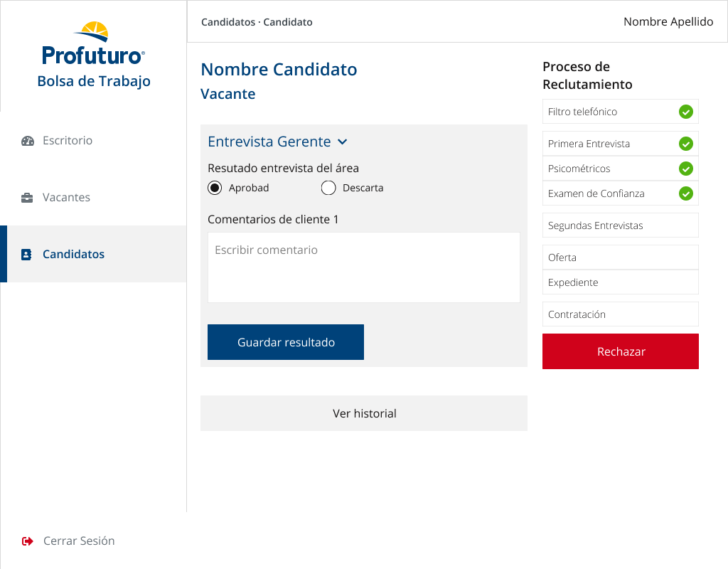The image size is (728, 569).
Task: Select the Descarta radio button
Action: point(328,188)
